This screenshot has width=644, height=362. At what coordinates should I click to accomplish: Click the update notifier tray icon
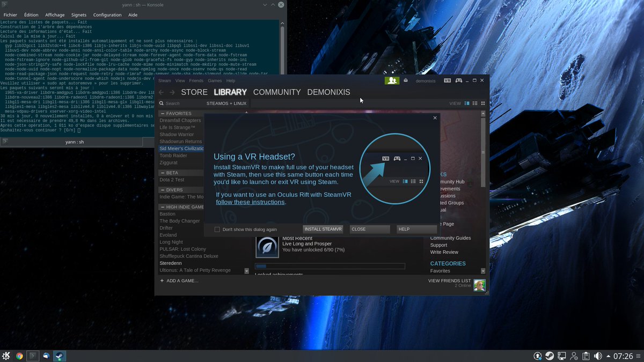pos(538,356)
